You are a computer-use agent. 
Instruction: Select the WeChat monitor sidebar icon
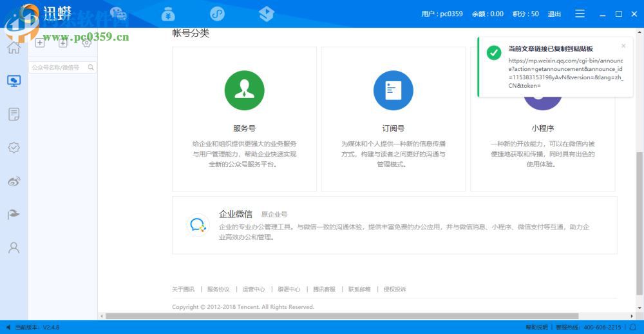pos(14,81)
